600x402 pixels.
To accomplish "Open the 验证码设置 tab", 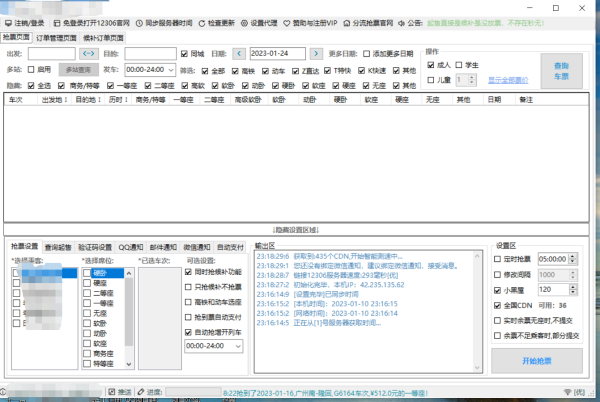I will coord(95,246).
